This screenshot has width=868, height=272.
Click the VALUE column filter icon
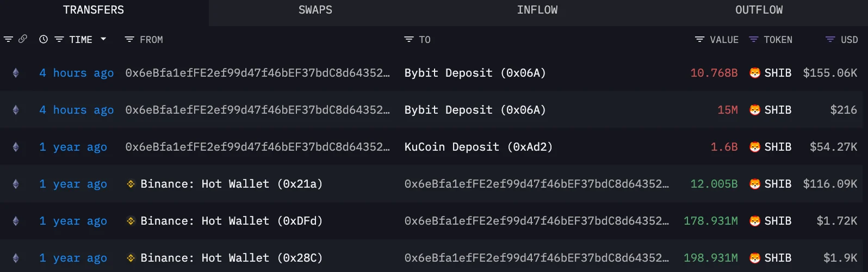tap(699, 40)
